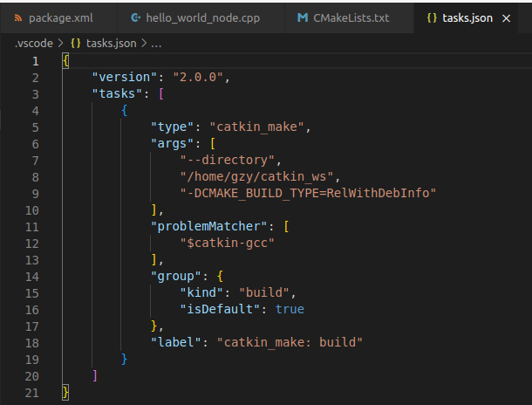
Task: Click the closing brace on line 21
Action: coord(65,392)
